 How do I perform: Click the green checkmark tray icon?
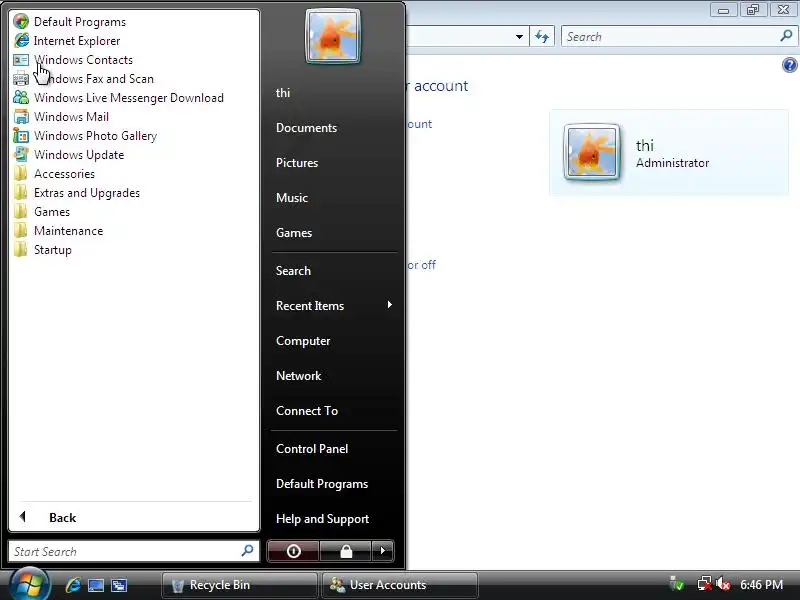coord(677,584)
